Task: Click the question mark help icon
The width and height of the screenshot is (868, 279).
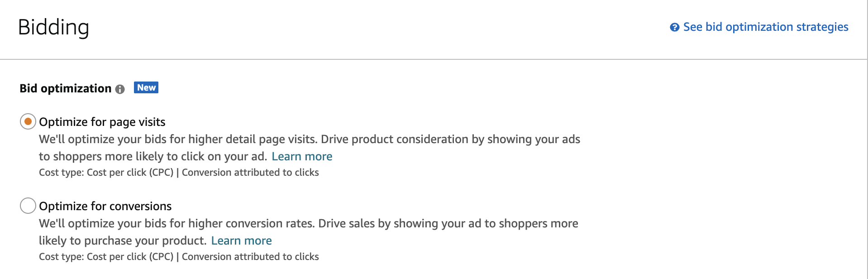Action: click(674, 27)
